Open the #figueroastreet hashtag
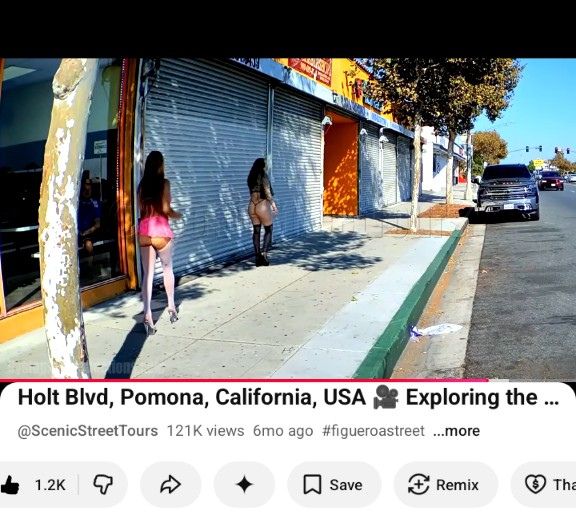The height and width of the screenshot is (525, 576). [373, 431]
